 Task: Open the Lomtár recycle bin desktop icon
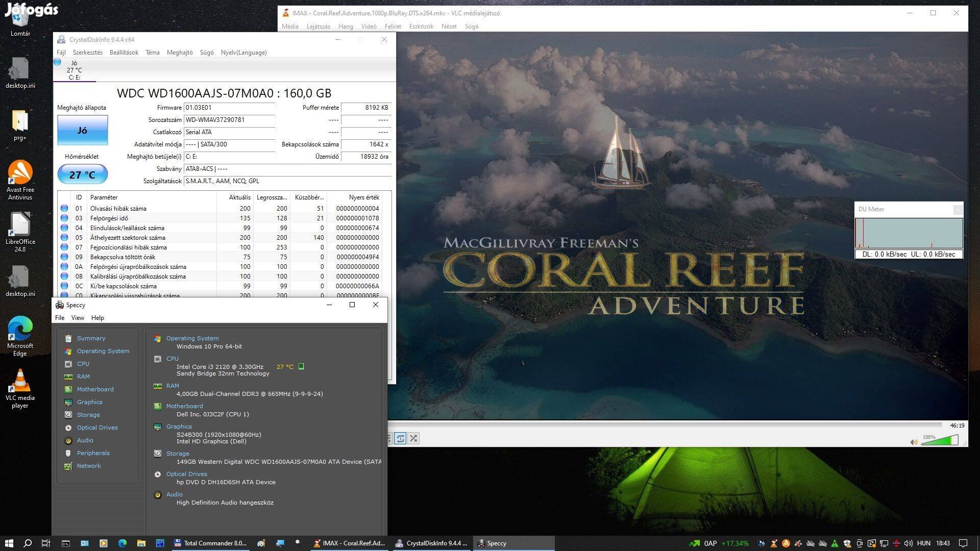[x=20, y=20]
